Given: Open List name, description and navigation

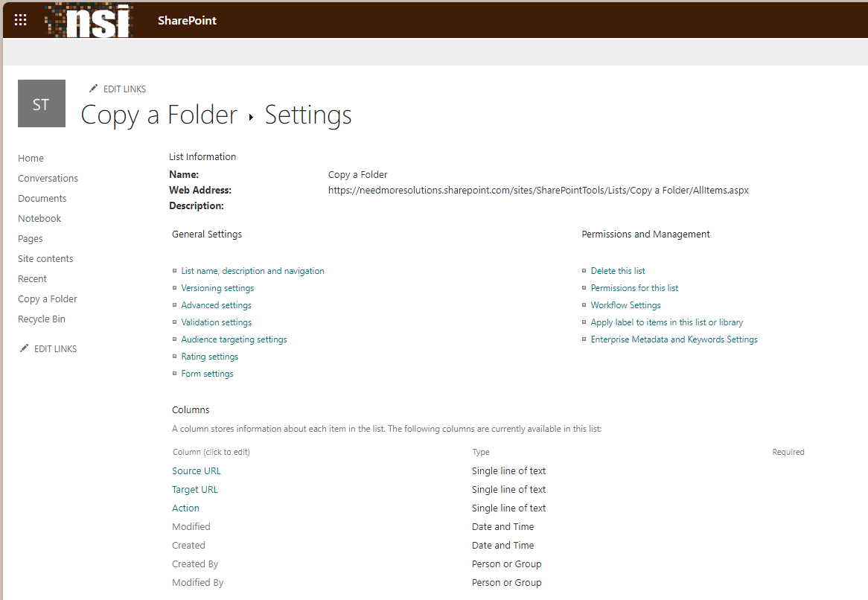Looking at the screenshot, I should tap(252, 271).
